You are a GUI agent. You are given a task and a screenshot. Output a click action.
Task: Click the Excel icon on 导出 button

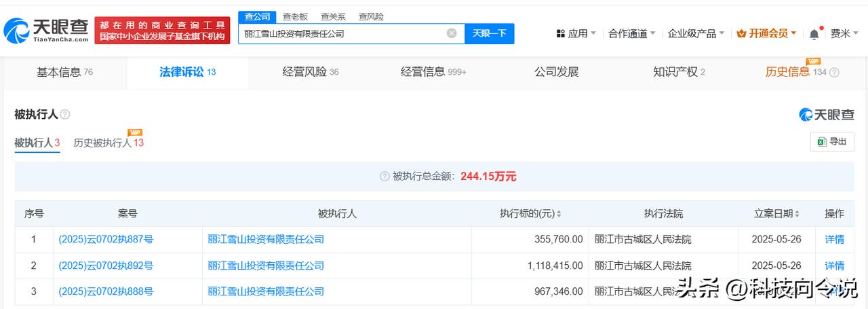(x=821, y=141)
